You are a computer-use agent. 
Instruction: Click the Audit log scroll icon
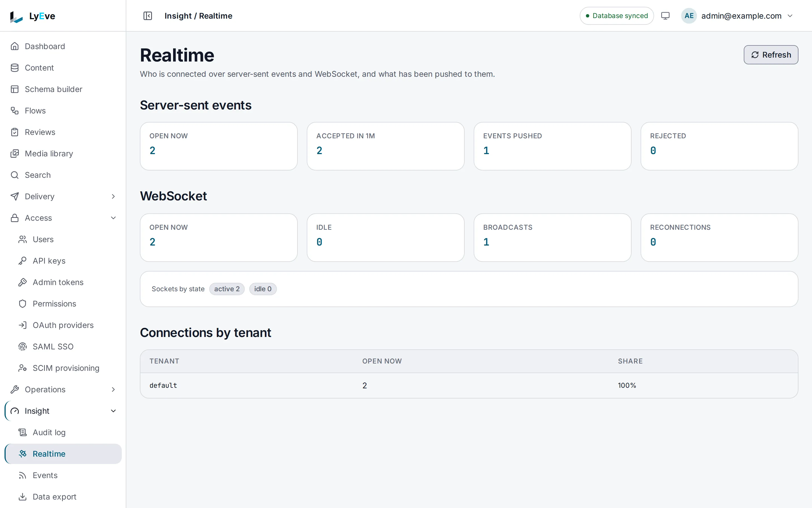23,432
